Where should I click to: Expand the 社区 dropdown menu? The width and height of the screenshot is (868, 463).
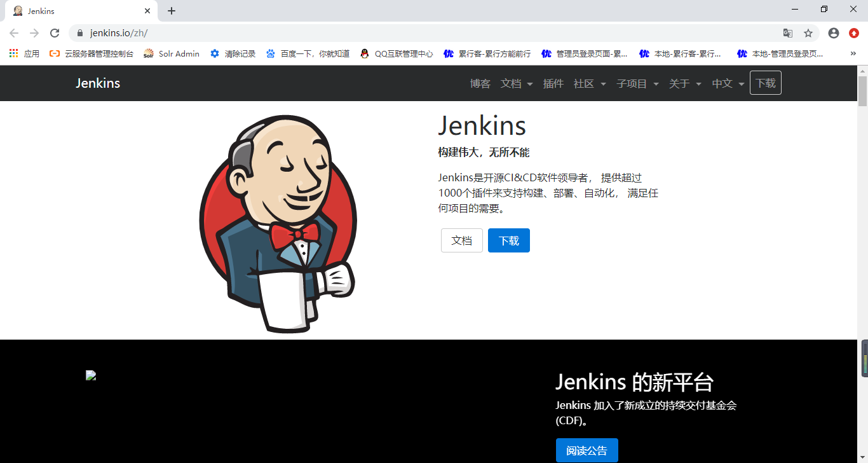tap(590, 83)
